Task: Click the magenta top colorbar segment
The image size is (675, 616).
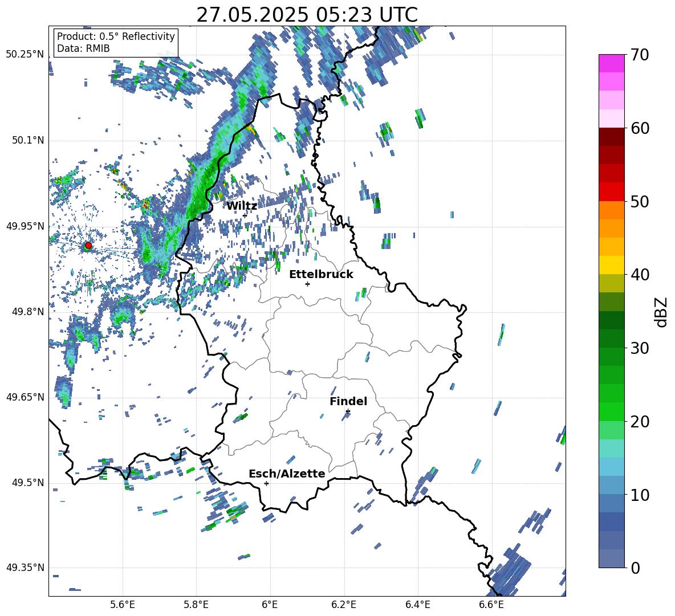Action: (611, 63)
